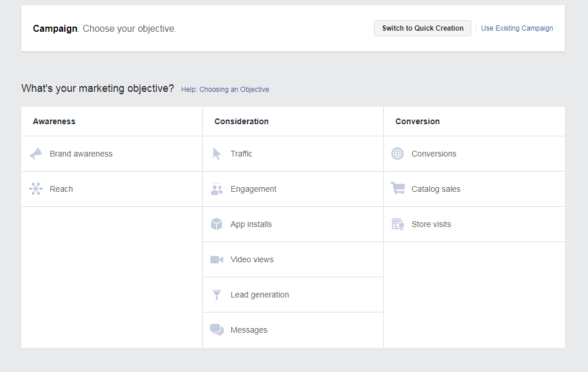This screenshot has width=588, height=372.
Task: Click the App installs box icon
Action: 217,224
